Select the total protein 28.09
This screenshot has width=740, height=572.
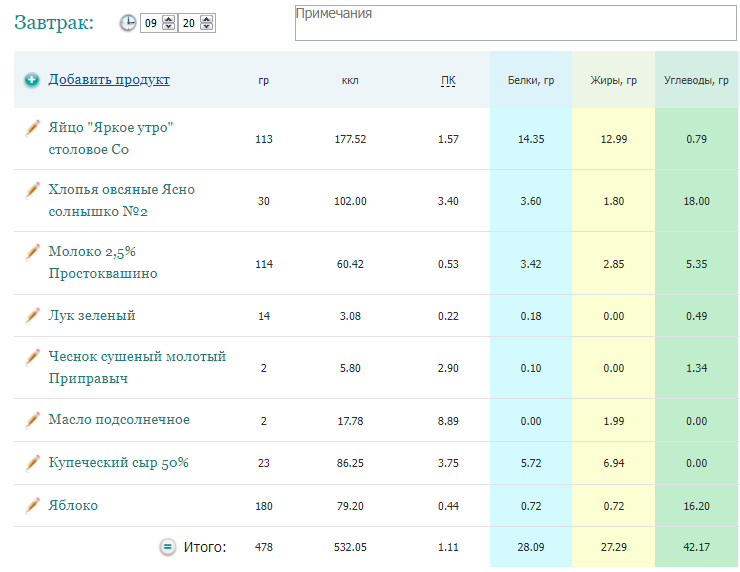531,547
